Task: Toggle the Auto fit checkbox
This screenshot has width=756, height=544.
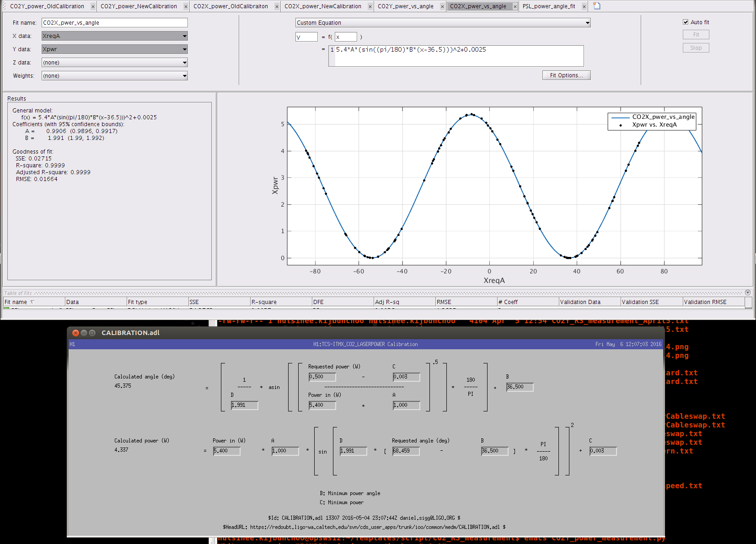Action: (x=686, y=22)
